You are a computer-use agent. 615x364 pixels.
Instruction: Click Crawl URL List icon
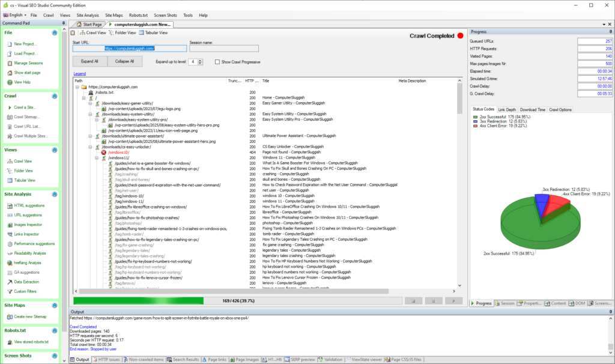tap(10, 127)
